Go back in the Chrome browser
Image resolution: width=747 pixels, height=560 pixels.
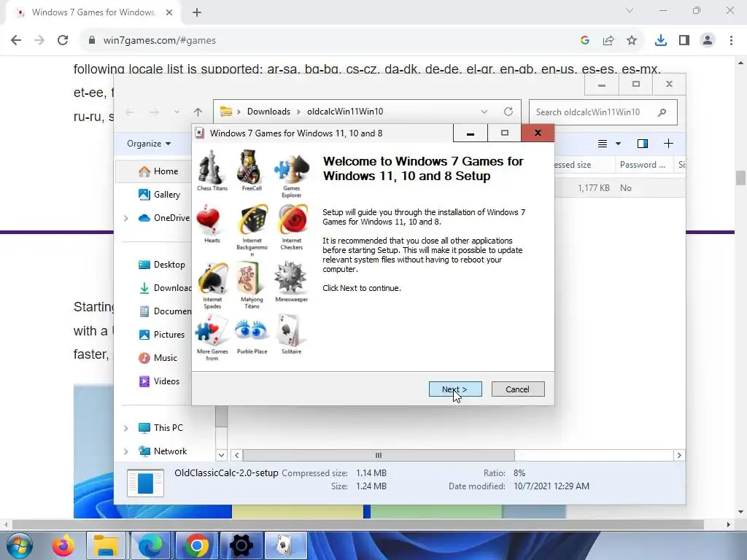[16, 41]
